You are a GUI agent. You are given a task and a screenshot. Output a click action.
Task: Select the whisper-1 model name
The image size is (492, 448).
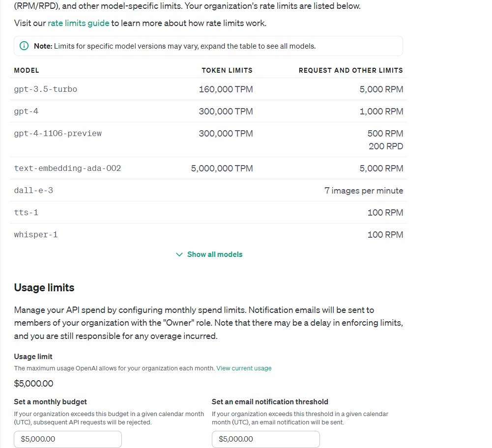(36, 235)
